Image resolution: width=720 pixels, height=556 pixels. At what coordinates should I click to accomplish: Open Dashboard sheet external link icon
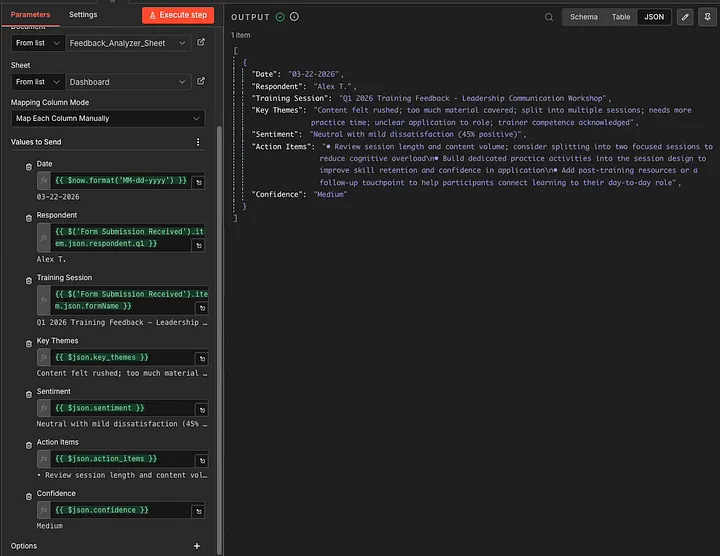201,81
